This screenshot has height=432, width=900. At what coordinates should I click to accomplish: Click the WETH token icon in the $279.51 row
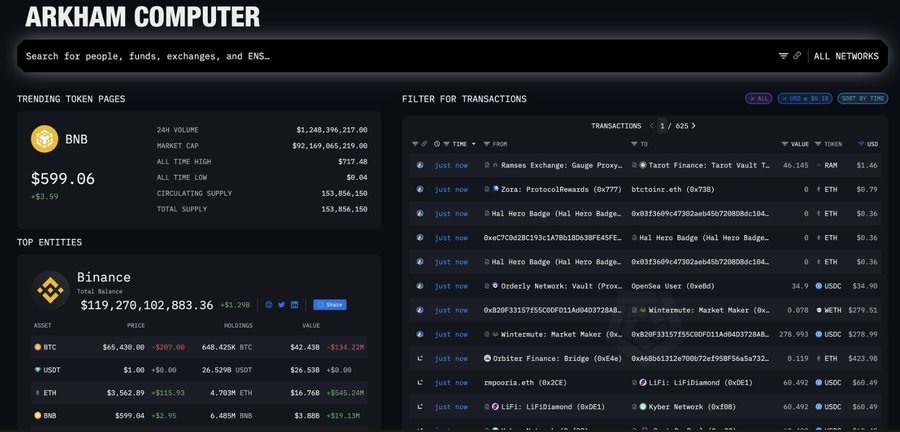[819, 310]
